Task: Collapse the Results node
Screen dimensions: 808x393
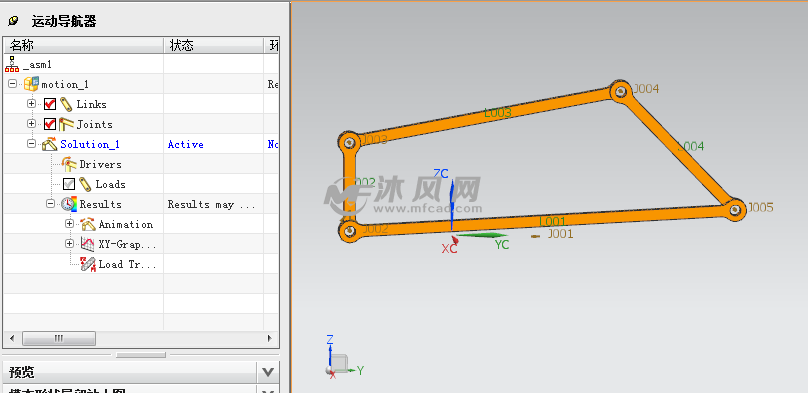Action: [50, 204]
